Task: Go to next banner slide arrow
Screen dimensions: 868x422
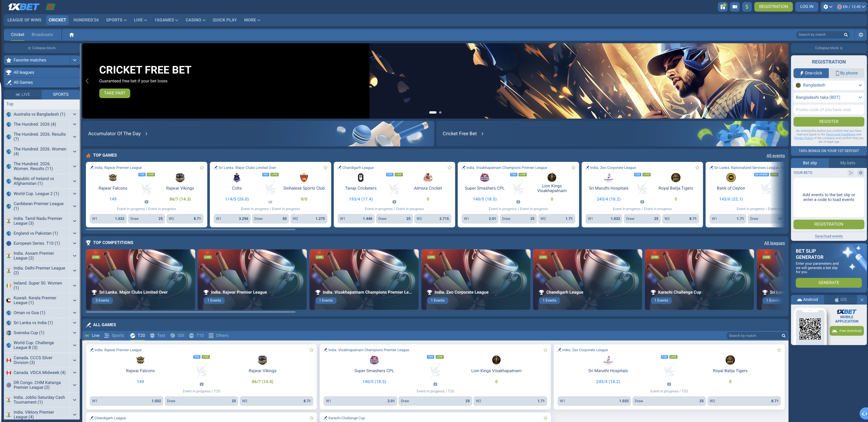Action: pyautogui.click(x=783, y=81)
